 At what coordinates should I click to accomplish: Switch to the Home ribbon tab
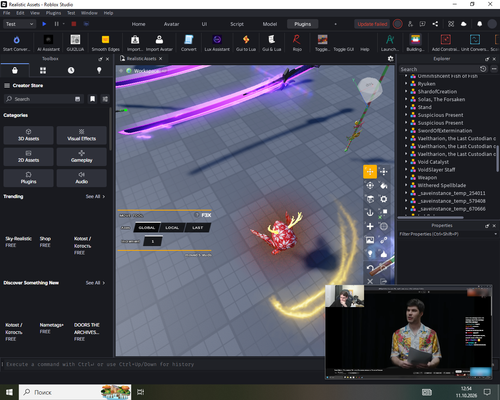[138, 24]
